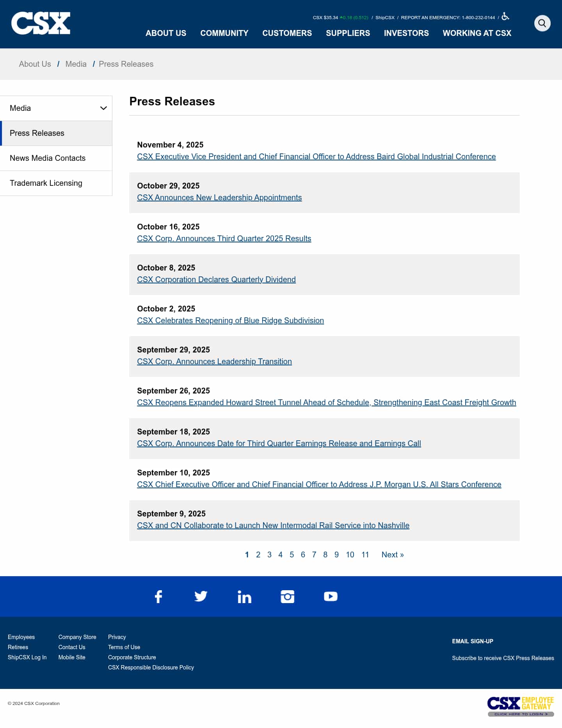Screen dimensions: 562x728
Task: Go to pagination page 9
Action: (336, 555)
